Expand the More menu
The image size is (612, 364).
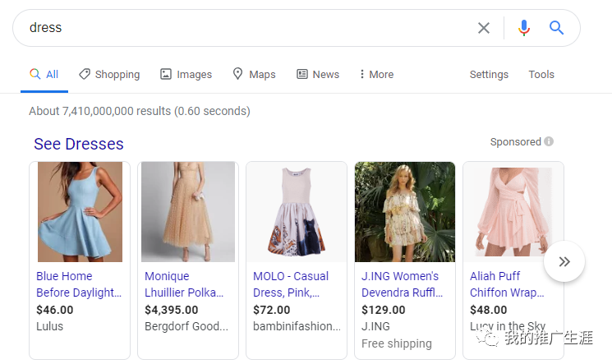click(x=376, y=74)
